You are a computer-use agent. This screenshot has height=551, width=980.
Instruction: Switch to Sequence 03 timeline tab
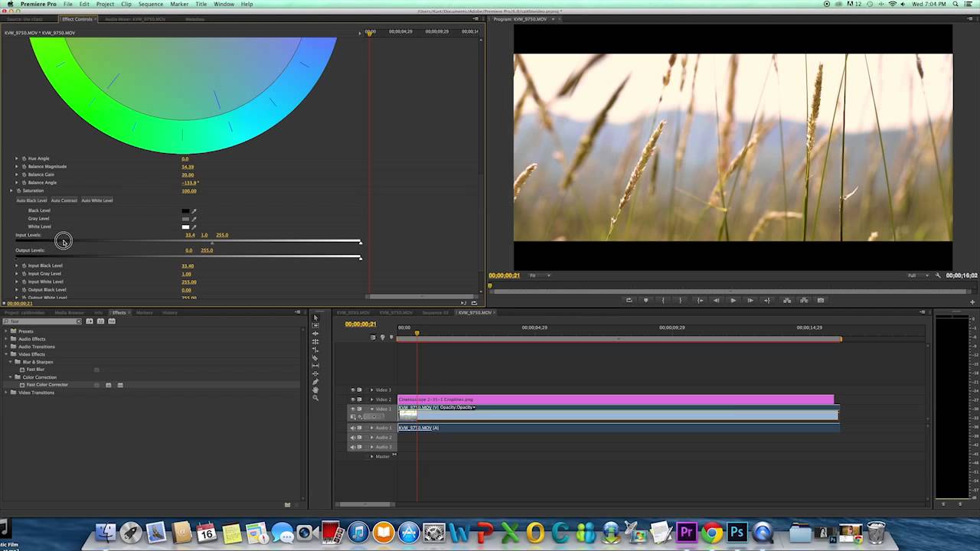pyautogui.click(x=436, y=312)
